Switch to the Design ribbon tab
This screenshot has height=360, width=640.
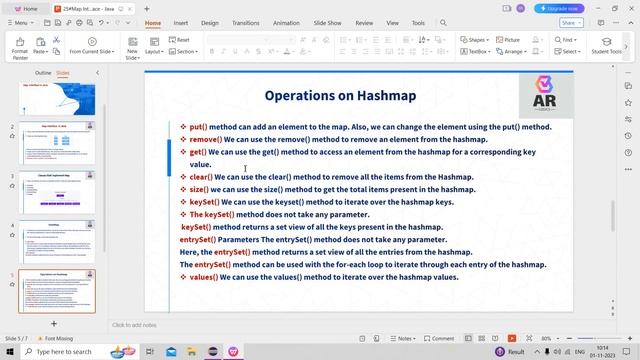tap(210, 23)
